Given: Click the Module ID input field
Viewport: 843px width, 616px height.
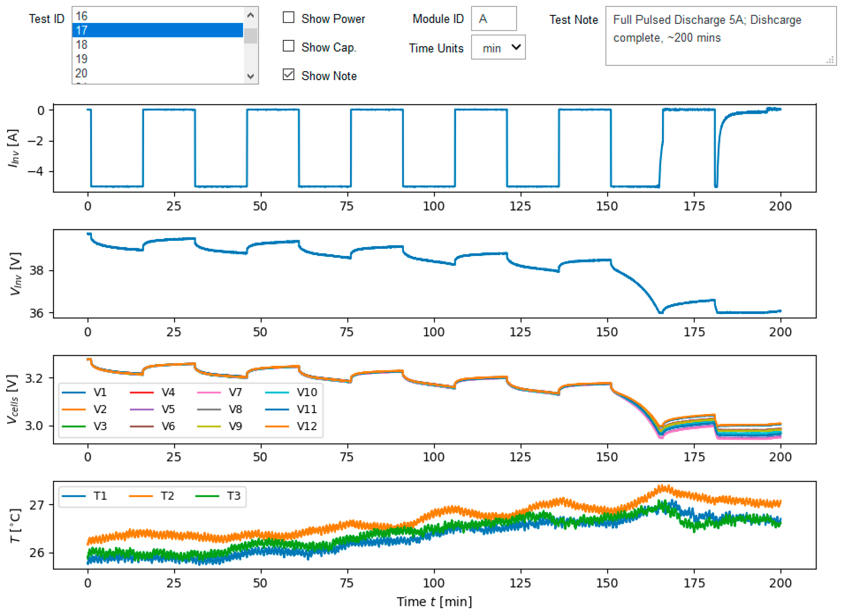Looking at the screenshot, I should point(494,19).
